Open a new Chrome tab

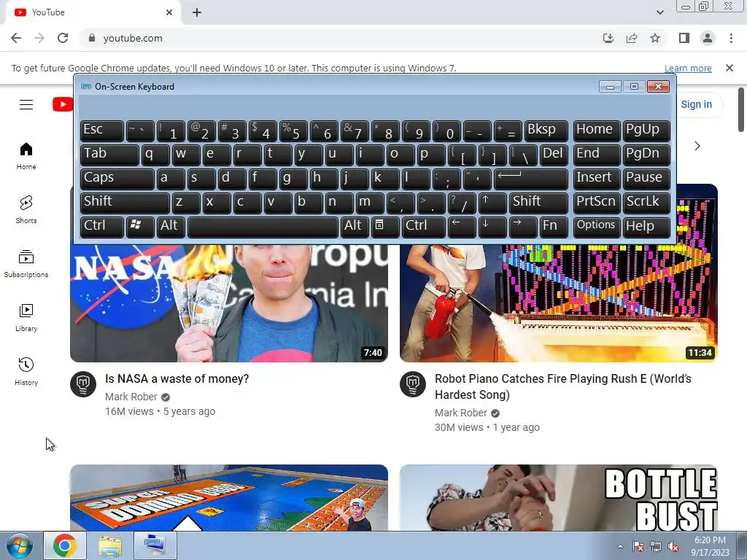(x=197, y=12)
